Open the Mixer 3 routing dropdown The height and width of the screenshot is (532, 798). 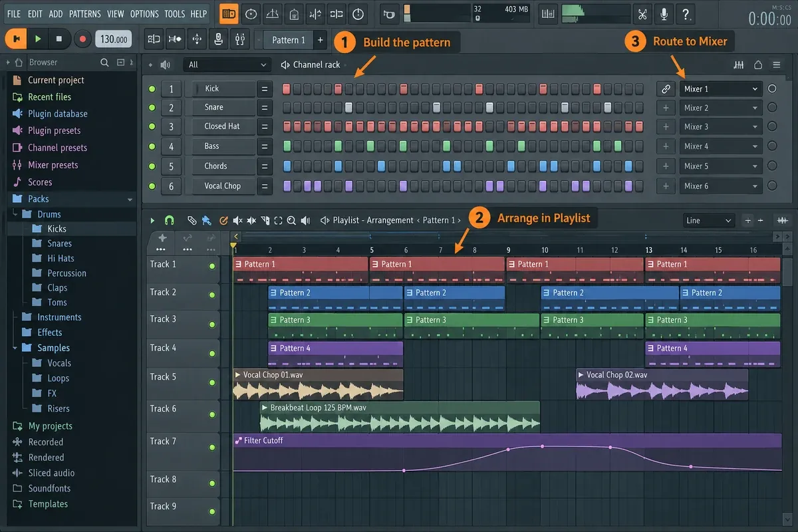(x=721, y=127)
